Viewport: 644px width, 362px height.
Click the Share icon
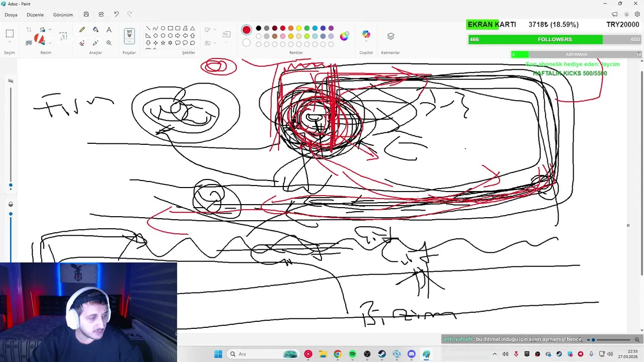pyautogui.click(x=101, y=15)
